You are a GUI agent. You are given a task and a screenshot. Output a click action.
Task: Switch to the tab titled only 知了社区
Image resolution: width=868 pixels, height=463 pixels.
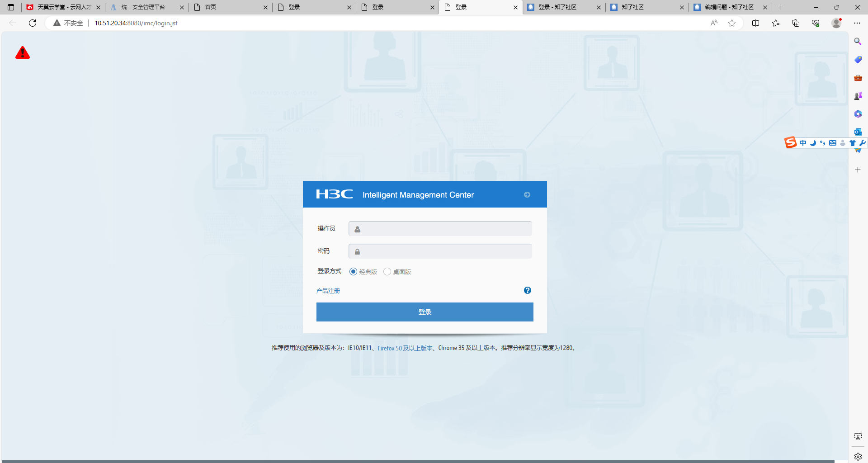click(x=646, y=7)
